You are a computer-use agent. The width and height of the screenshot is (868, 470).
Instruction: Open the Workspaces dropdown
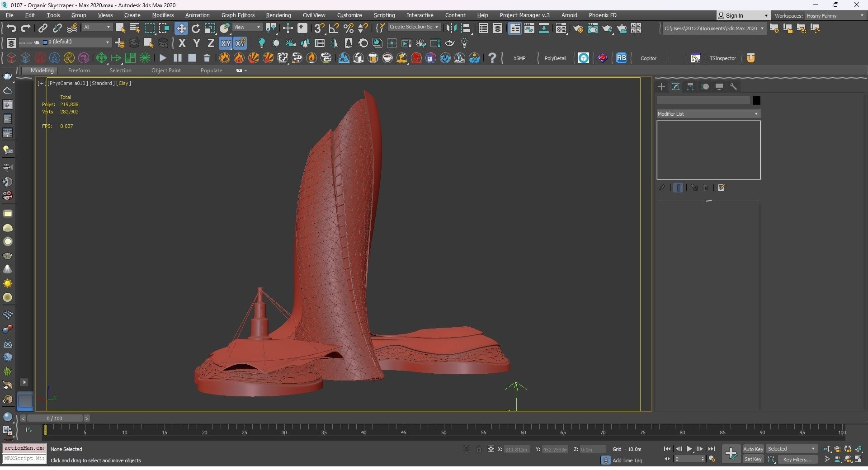click(x=835, y=15)
